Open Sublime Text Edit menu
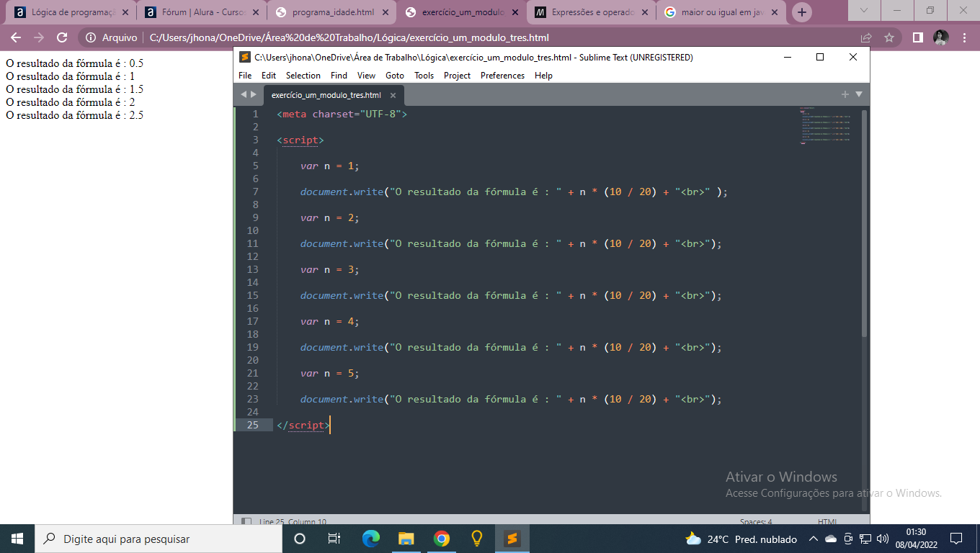This screenshot has height=553, width=980. [x=269, y=76]
